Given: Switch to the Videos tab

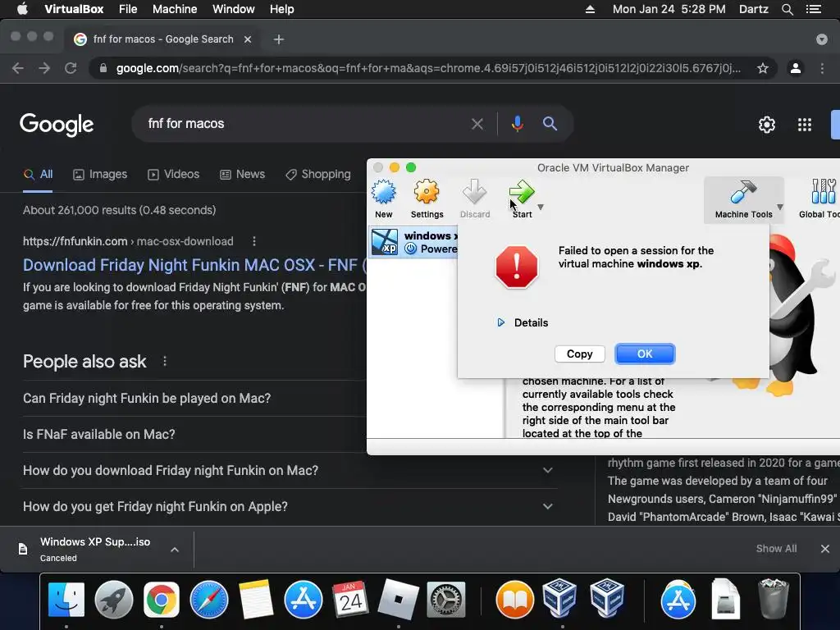Looking at the screenshot, I should (x=174, y=175).
